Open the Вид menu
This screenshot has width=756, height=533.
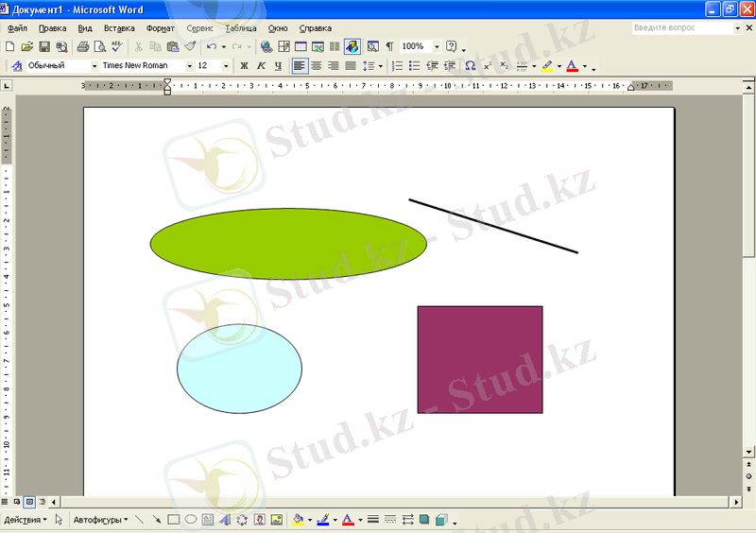[x=85, y=28]
